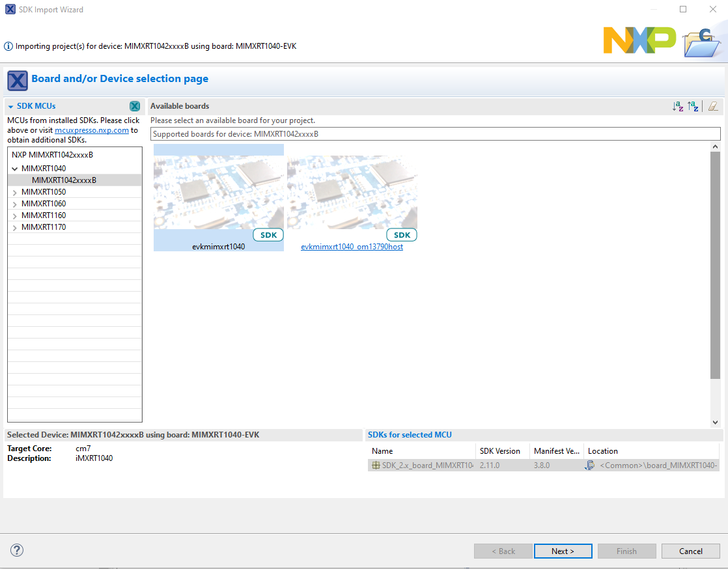Click the sort boards ascending A-Z icon
This screenshot has width=728, height=569.
[693, 106]
